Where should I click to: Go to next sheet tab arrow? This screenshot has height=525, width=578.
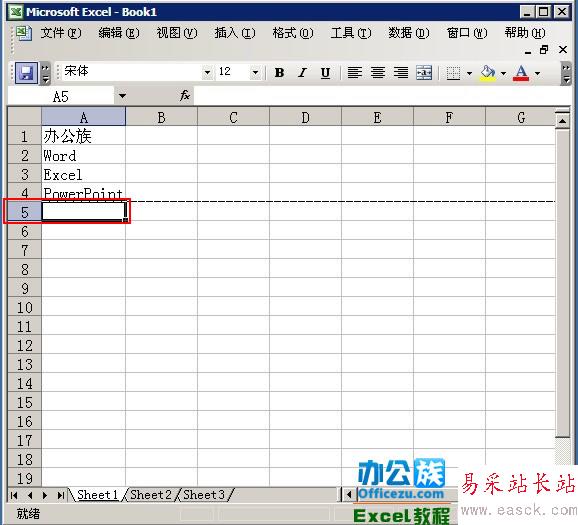[x=45, y=495]
